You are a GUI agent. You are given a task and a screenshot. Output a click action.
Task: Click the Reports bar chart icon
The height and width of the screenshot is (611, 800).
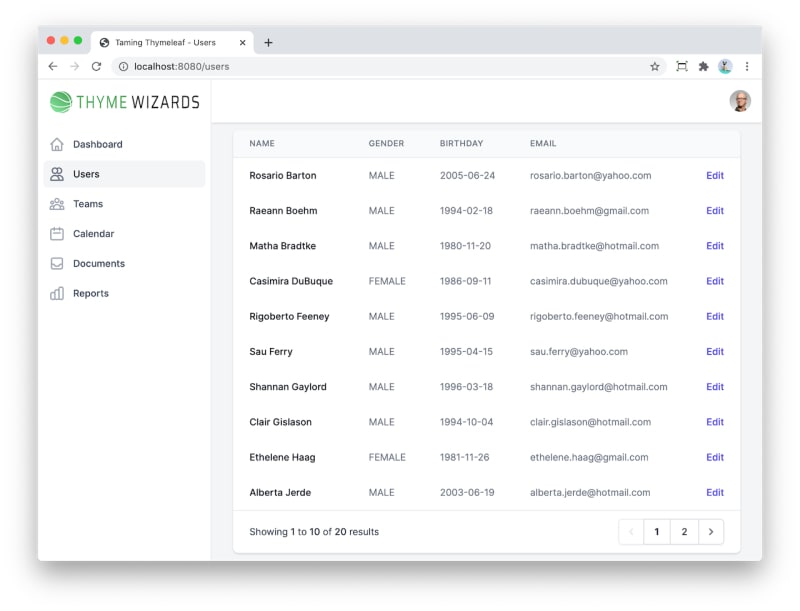(57, 294)
